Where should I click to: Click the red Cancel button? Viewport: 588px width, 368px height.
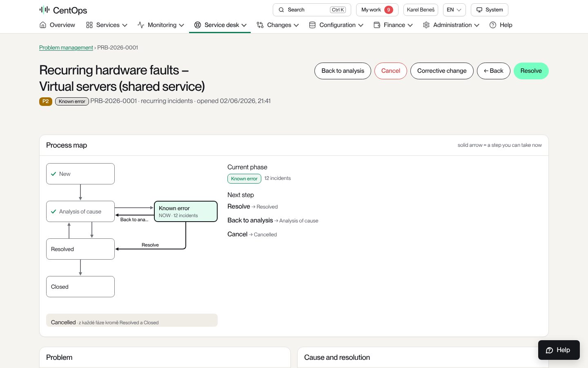(x=391, y=71)
